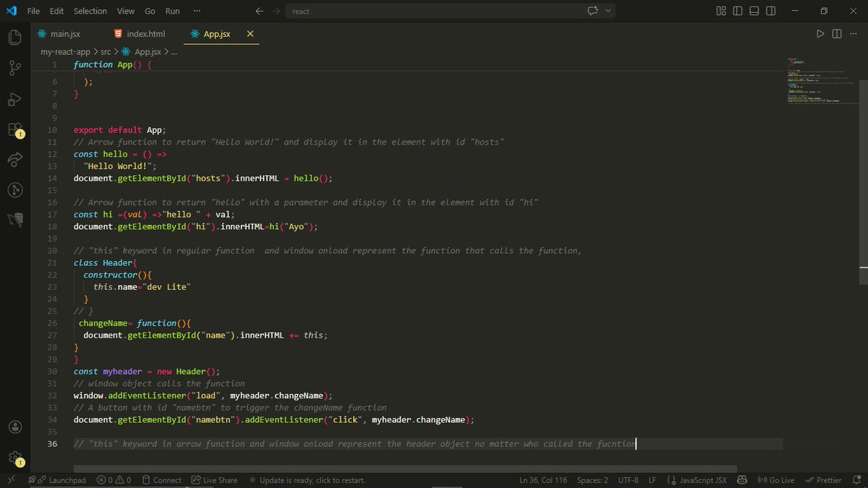The width and height of the screenshot is (868, 488).
Task: Open the Source Control view
Action: (14, 68)
